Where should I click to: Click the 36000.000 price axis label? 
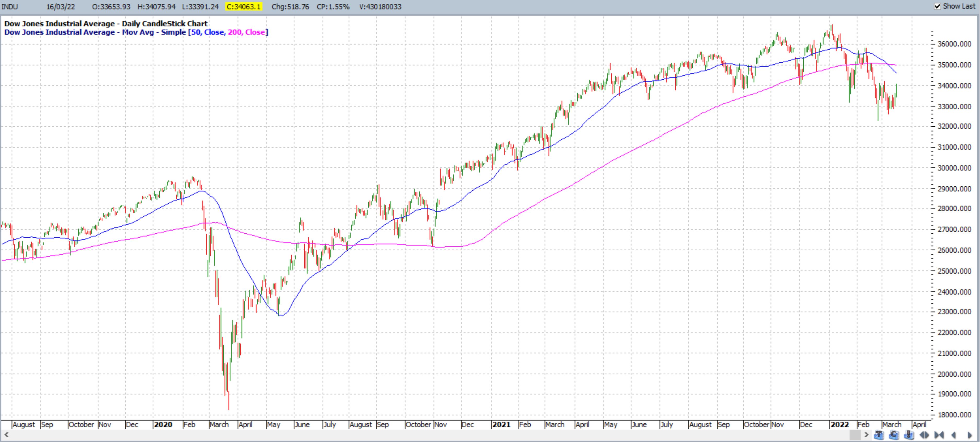[954, 44]
